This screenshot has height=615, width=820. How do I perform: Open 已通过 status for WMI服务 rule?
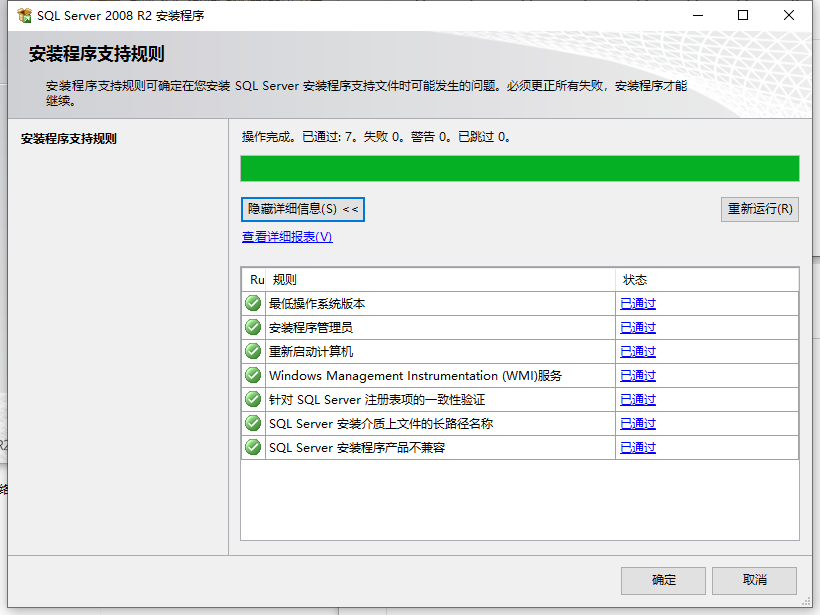[637, 375]
